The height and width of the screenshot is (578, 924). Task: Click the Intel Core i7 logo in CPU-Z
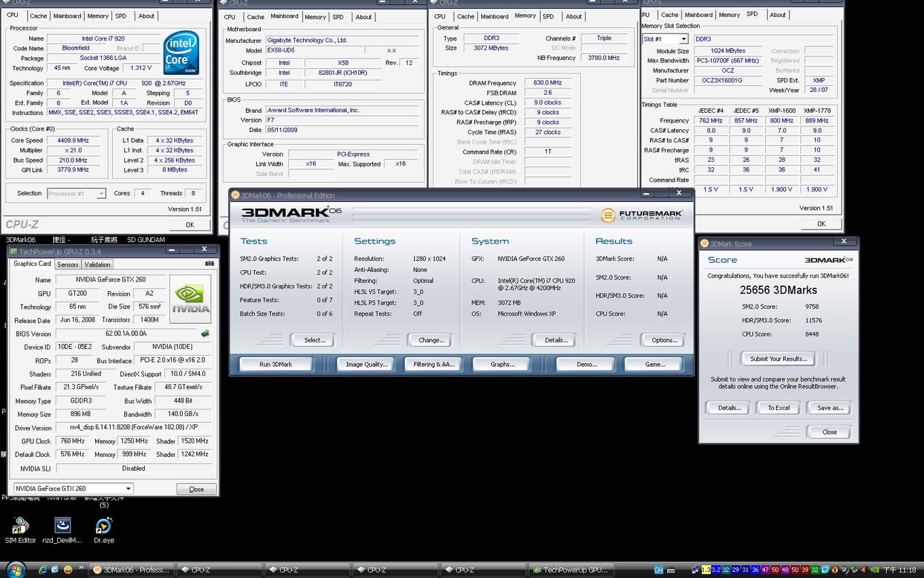point(181,52)
